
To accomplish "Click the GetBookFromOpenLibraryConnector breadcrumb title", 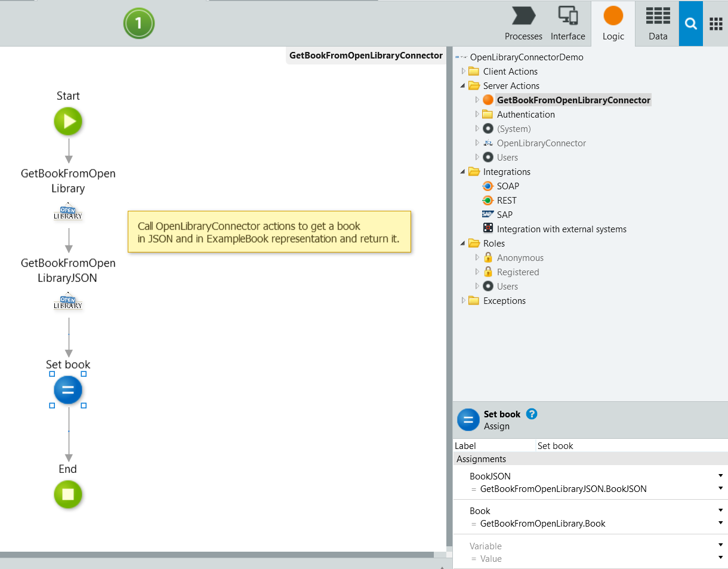I will pyautogui.click(x=366, y=56).
